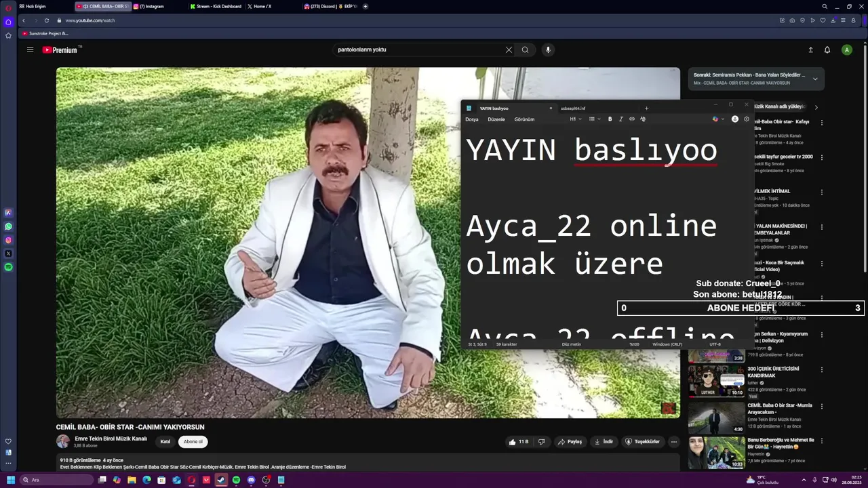Open the Görünüm menu in Notepad
The height and width of the screenshot is (488, 868).
(524, 119)
